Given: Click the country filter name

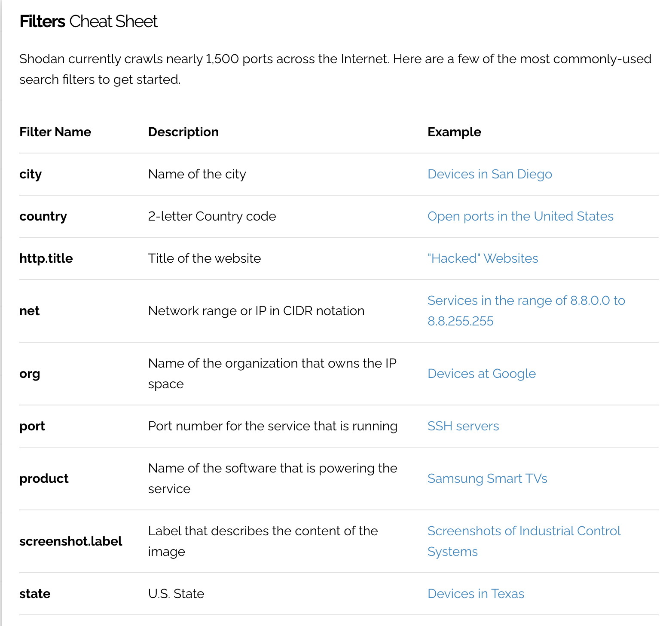Looking at the screenshot, I should click(43, 216).
